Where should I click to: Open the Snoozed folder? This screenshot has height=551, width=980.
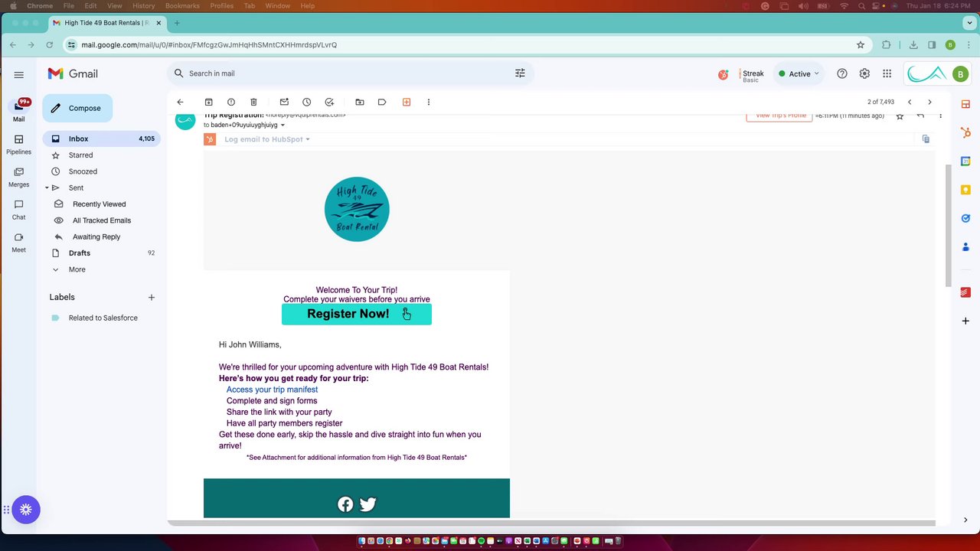pyautogui.click(x=102, y=171)
